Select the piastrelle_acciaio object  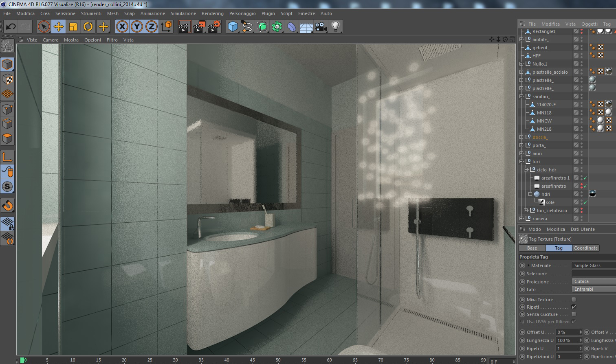[x=550, y=72]
